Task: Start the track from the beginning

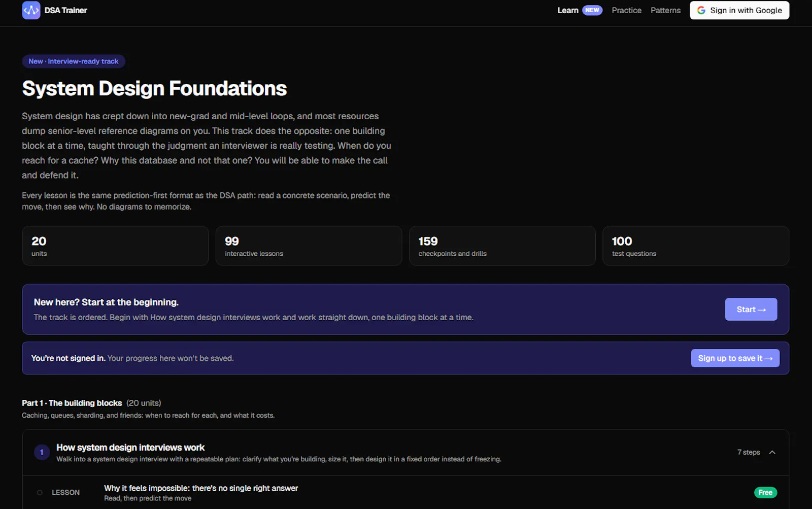Action: pyautogui.click(x=751, y=309)
